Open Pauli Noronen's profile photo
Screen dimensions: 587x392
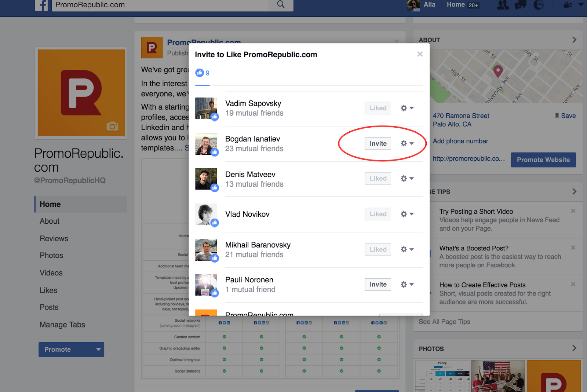pyautogui.click(x=206, y=285)
